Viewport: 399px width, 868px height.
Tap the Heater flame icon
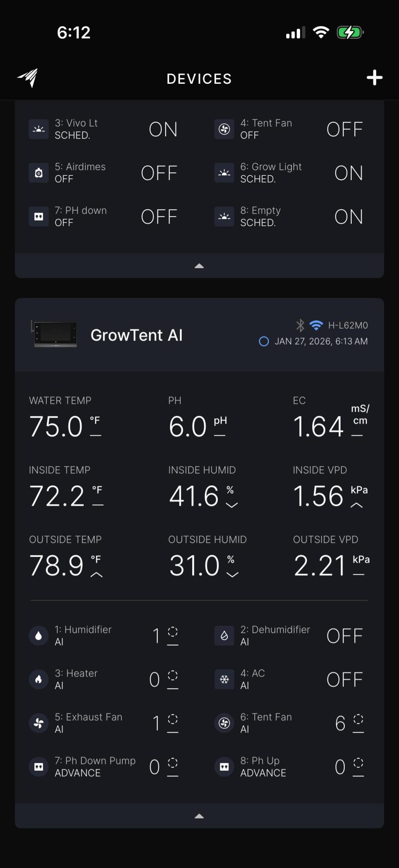39,680
